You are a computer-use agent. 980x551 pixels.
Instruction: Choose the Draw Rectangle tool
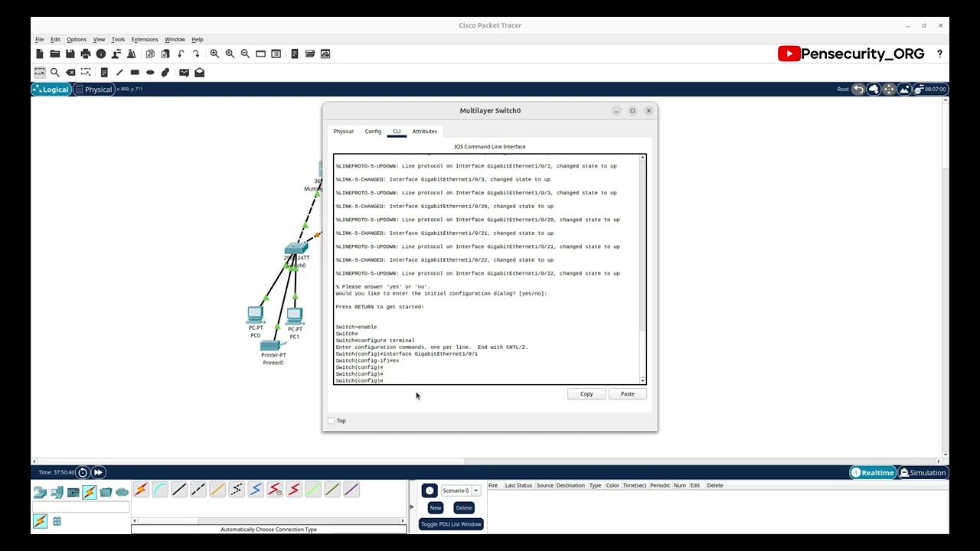tap(135, 72)
